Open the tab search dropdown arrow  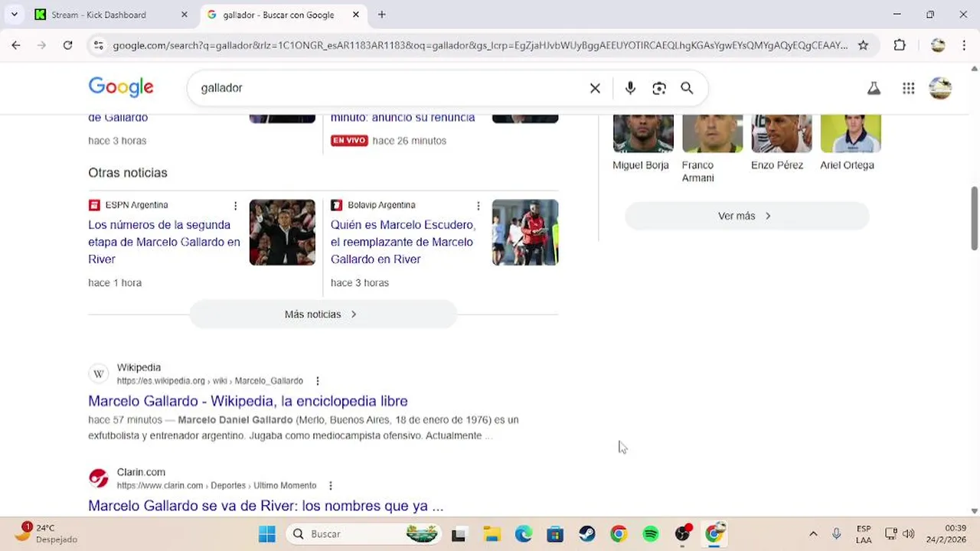pyautogui.click(x=14, y=15)
